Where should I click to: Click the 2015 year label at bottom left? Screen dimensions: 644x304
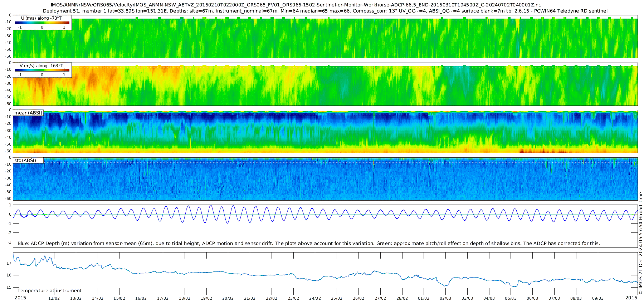[20, 298]
